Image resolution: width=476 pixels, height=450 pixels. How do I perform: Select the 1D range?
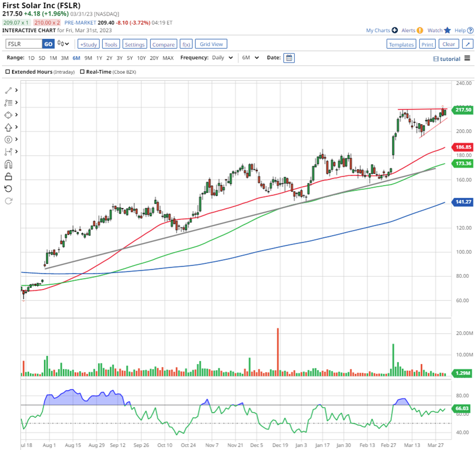tap(31, 58)
